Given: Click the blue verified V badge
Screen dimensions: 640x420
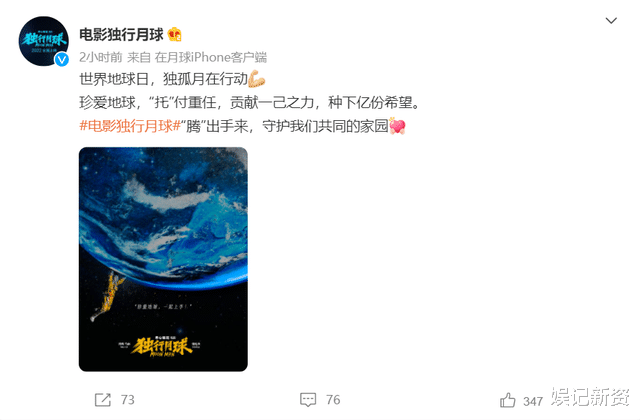Looking at the screenshot, I should 62,60.
